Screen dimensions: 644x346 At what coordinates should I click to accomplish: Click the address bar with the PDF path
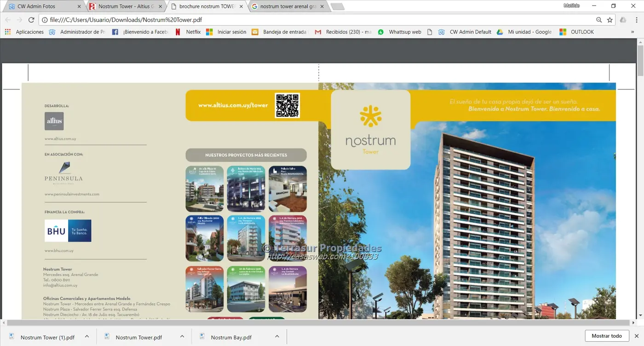click(x=317, y=20)
